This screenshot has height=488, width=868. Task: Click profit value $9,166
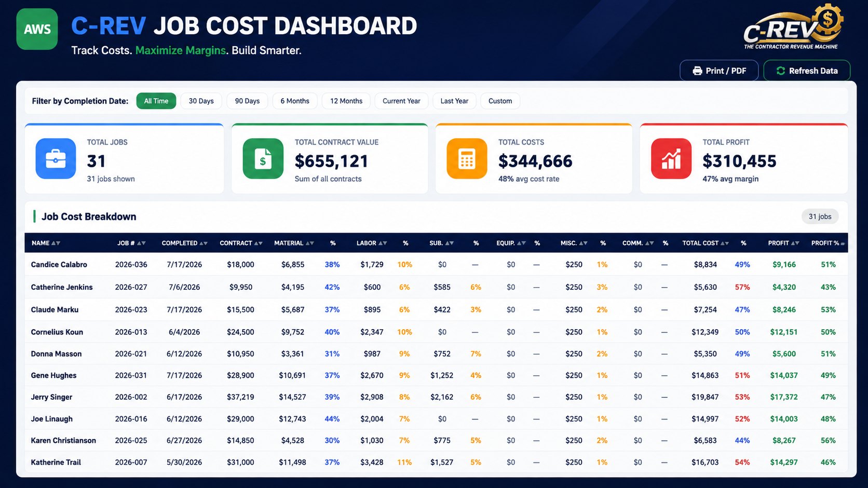[784, 265]
